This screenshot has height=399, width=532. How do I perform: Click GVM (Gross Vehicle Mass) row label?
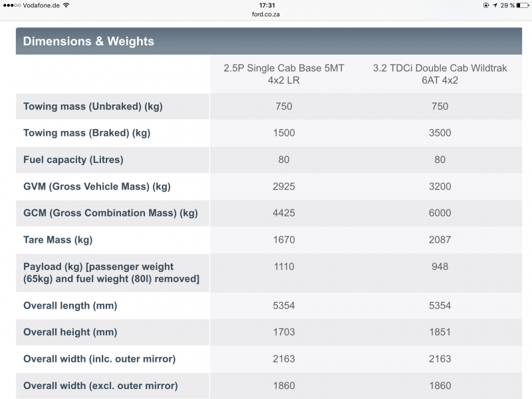[96, 186]
